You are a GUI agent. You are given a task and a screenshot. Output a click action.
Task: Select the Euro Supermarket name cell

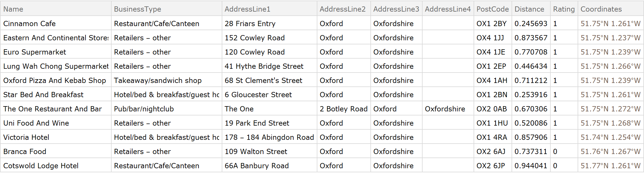(x=34, y=52)
